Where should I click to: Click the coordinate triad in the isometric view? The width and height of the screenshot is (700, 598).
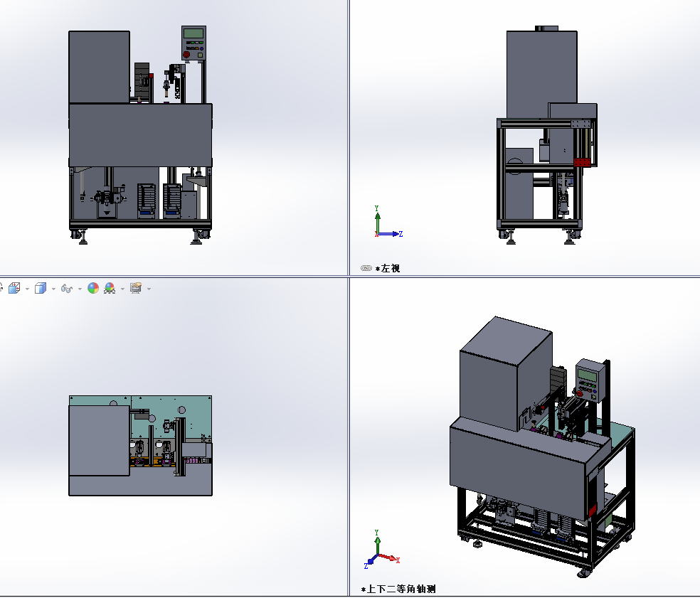coord(382,550)
